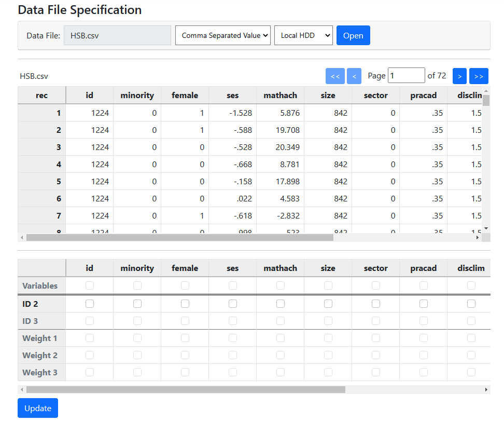
Task: Check ID 2 checkbox for id column
Action: point(90,304)
